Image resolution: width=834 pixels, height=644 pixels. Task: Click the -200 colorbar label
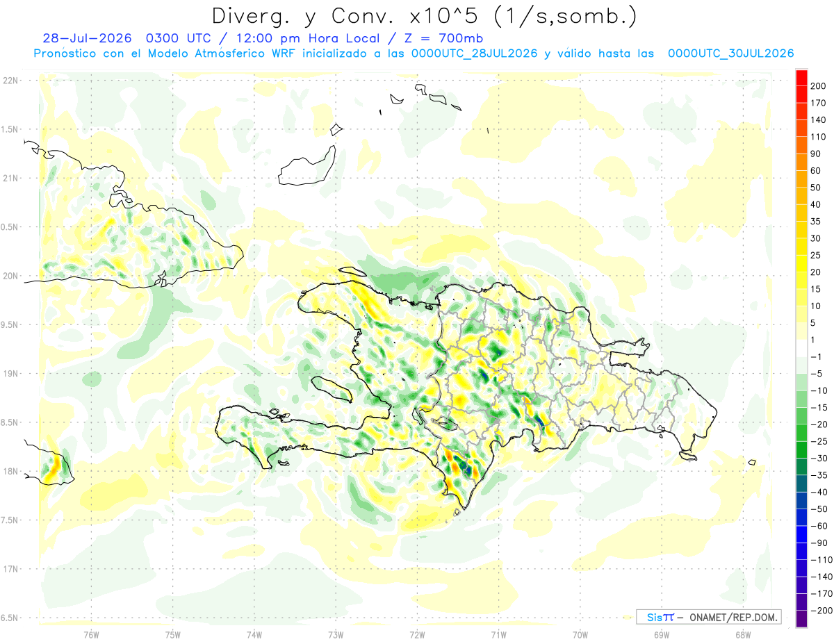pos(822,611)
